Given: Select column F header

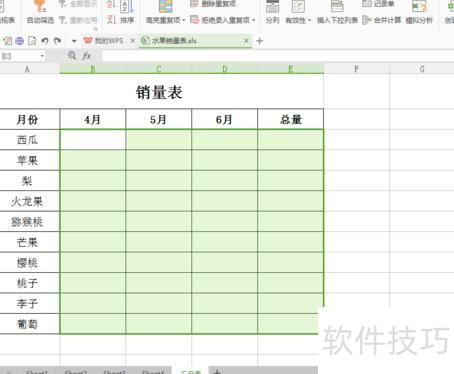Looking at the screenshot, I should tap(356, 69).
